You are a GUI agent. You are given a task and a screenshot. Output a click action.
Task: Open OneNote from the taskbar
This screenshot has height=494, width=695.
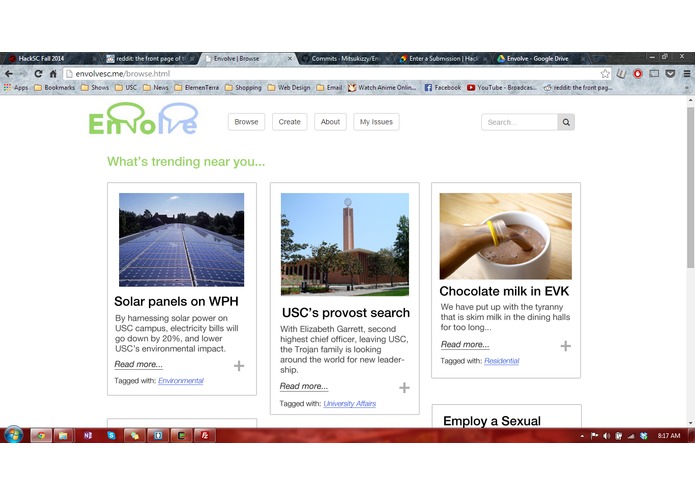tap(88, 436)
